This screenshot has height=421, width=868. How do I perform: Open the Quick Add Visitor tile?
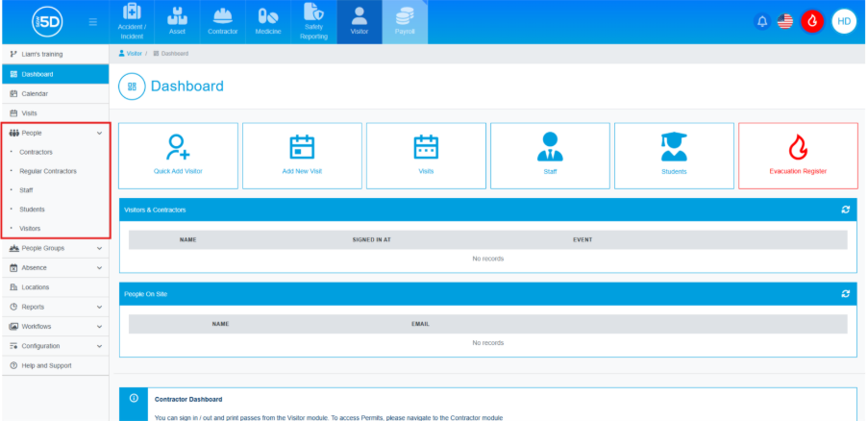tap(179, 155)
